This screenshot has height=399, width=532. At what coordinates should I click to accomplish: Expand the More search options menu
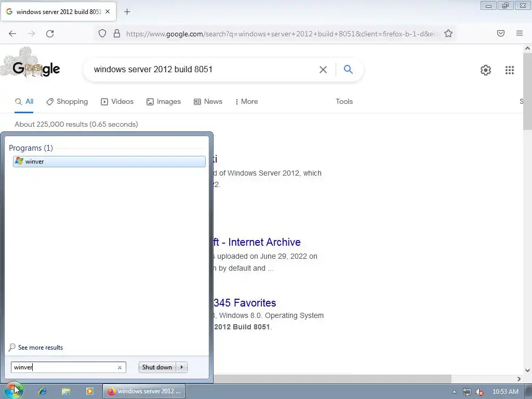[x=246, y=101]
